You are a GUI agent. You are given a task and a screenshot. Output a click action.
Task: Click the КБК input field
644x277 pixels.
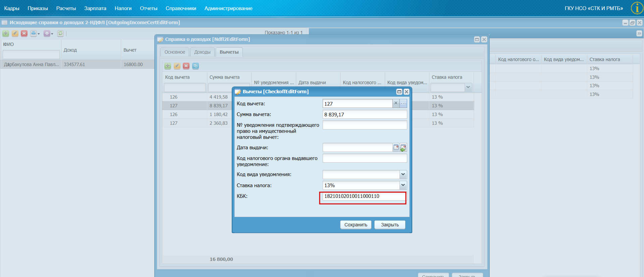click(365, 196)
